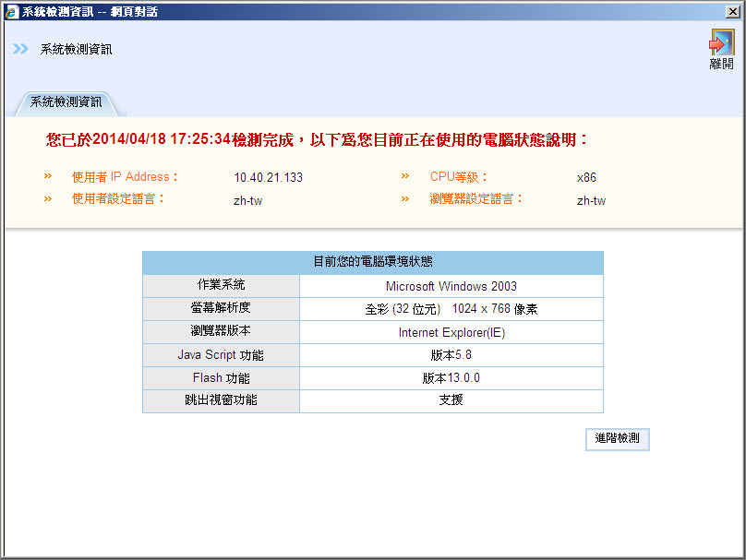Click the 離開 exit door icon
Viewport: 746px width, 560px height.
pyautogui.click(x=721, y=42)
